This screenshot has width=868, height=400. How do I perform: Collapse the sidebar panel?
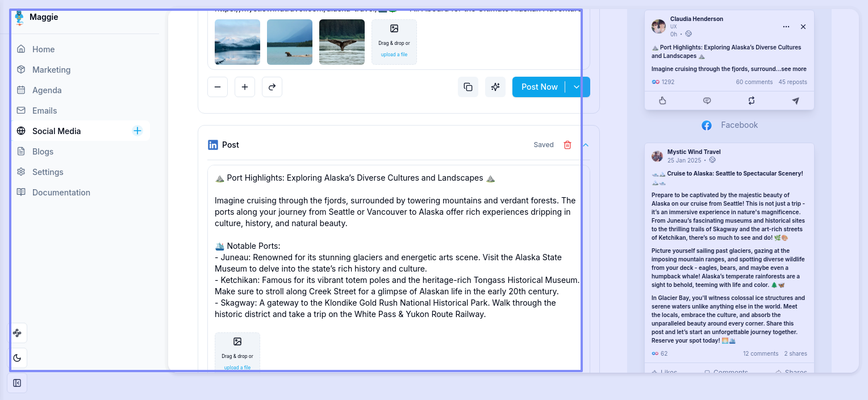click(17, 383)
